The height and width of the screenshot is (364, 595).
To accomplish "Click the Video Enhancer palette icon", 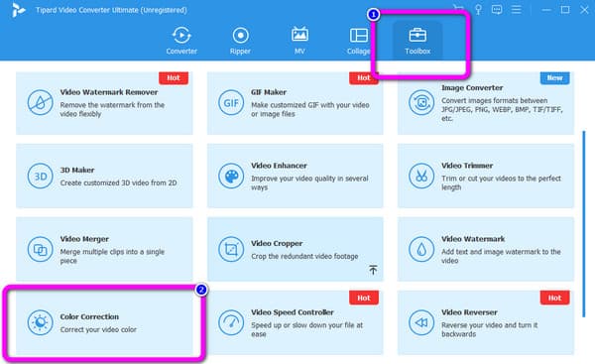I will [x=231, y=177].
